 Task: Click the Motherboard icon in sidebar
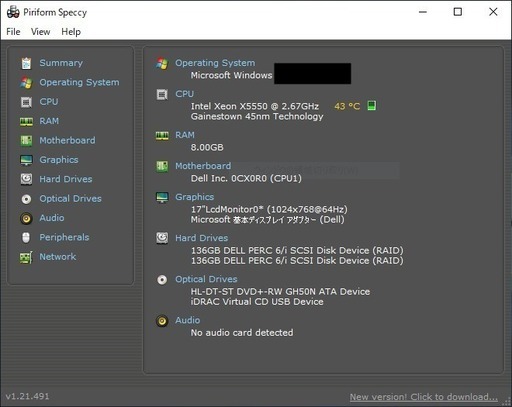point(26,141)
